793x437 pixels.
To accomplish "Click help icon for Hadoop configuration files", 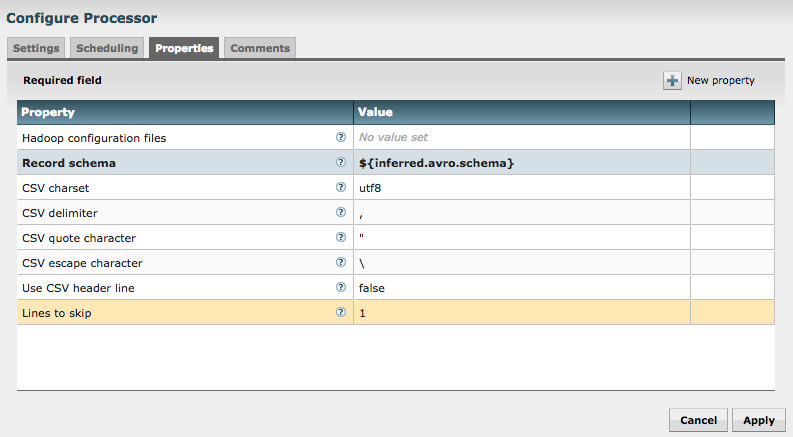I will coord(341,138).
